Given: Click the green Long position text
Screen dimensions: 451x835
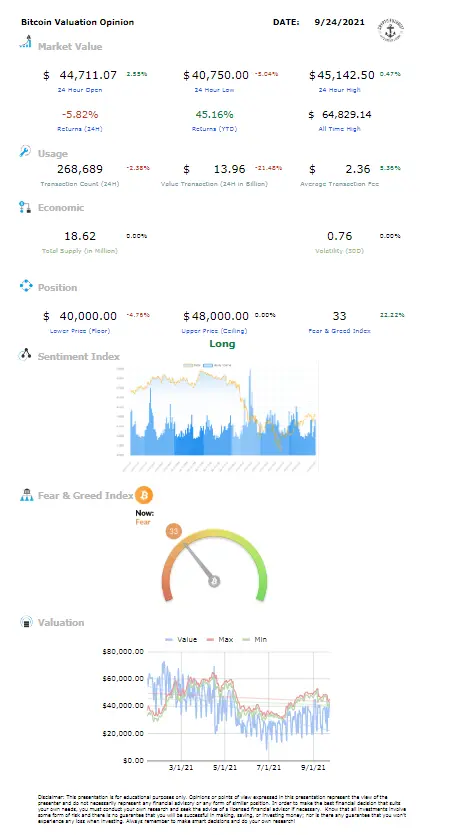Looking at the screenshot, I should point(222,343).
